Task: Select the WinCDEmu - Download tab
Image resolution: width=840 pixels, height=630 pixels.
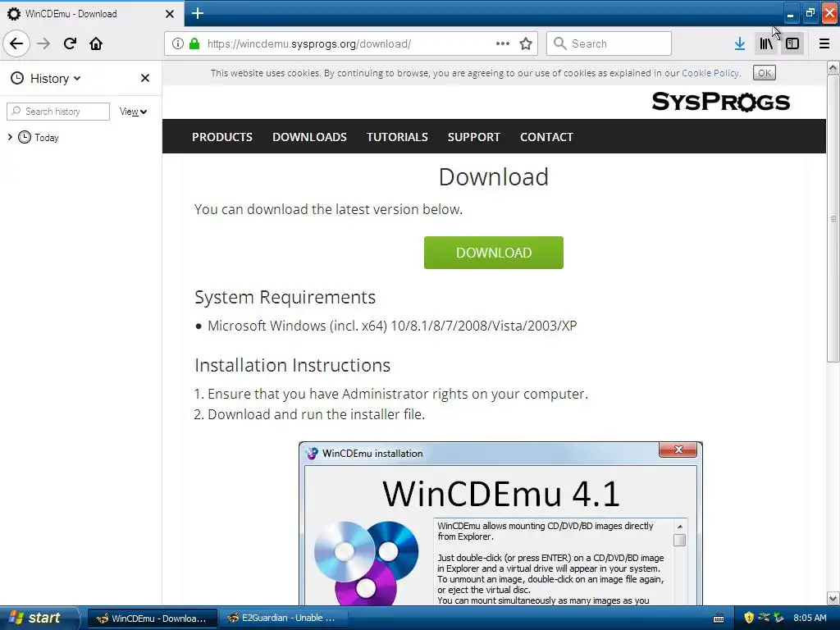Action: [91, 13]
